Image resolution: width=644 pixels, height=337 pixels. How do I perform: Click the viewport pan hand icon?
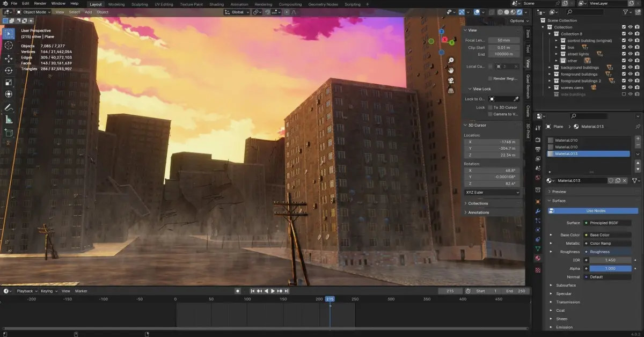[x=451, y=70]
